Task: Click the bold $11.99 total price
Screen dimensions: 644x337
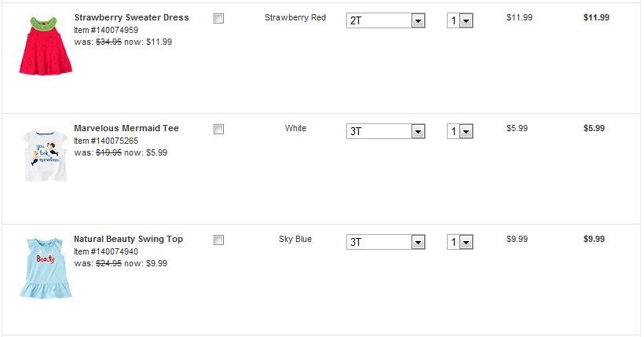Action: point(596,17)
